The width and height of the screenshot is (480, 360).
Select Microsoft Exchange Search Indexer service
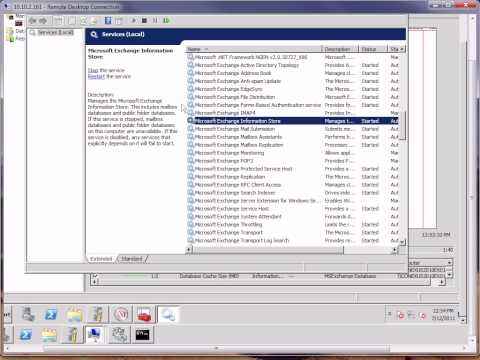[293, 193]
